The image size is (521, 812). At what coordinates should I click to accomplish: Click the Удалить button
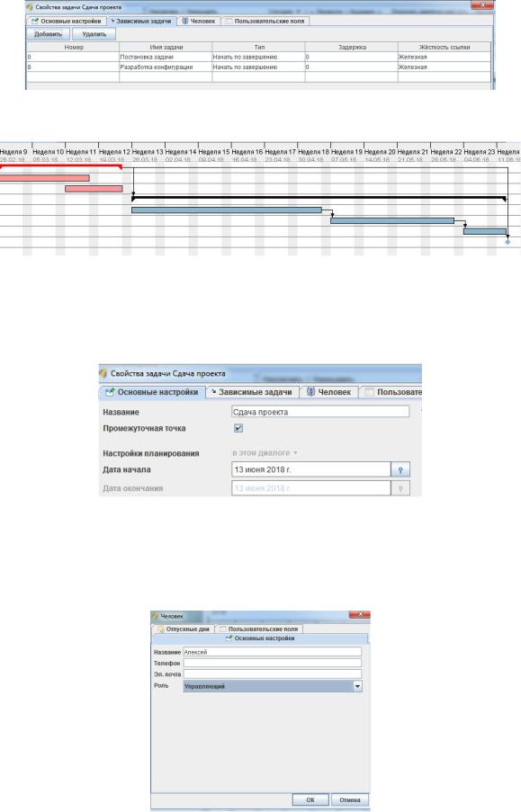[94, 34]
